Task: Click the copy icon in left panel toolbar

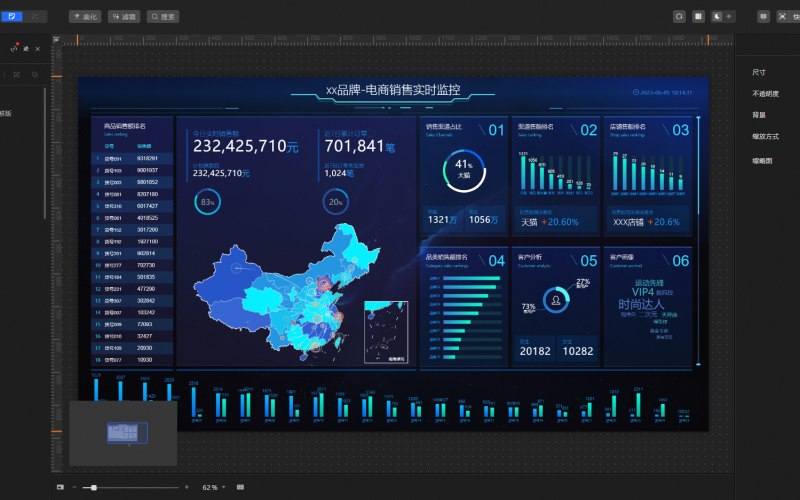Action: [x=35, y=74]
